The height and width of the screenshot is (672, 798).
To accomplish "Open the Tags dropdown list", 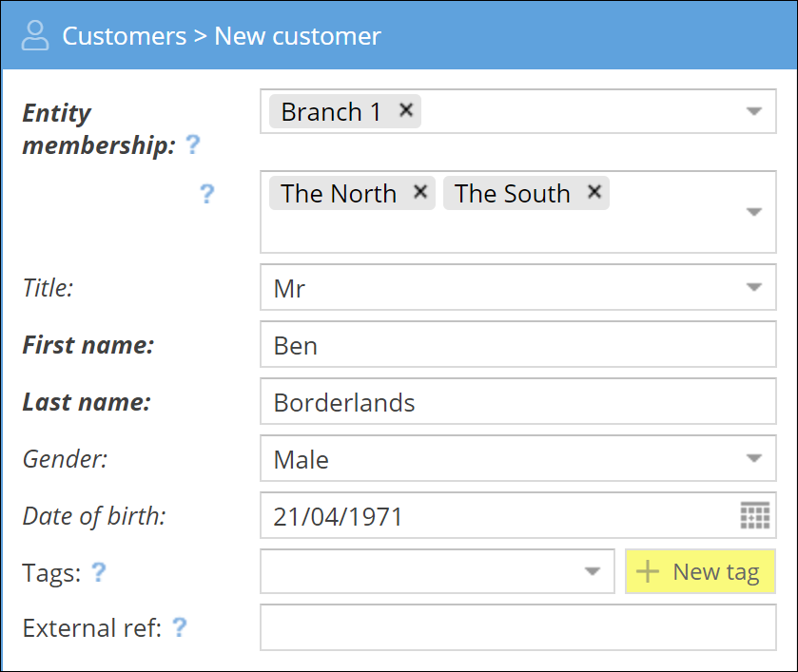I will (x=593, y=572).
